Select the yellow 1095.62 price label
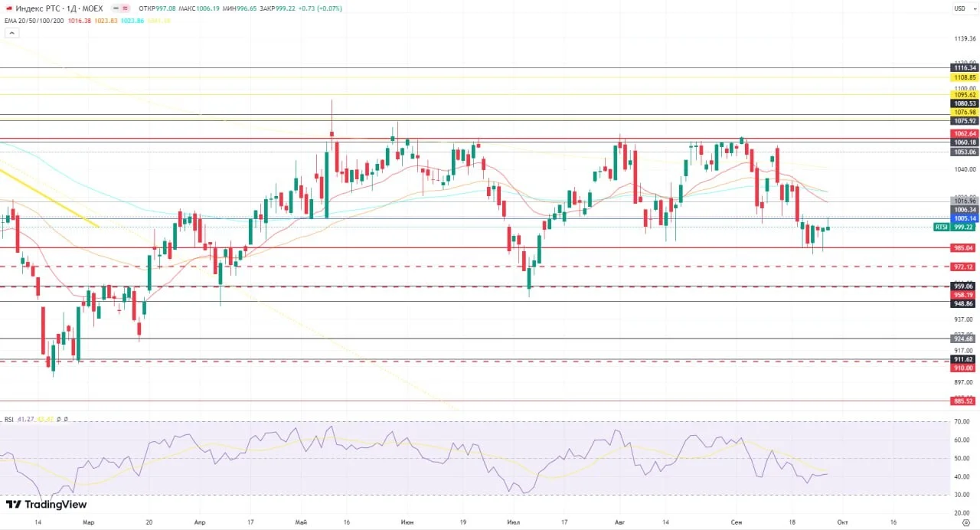The width and height of the screenshot is (980, 530). [x=964, y=95]
